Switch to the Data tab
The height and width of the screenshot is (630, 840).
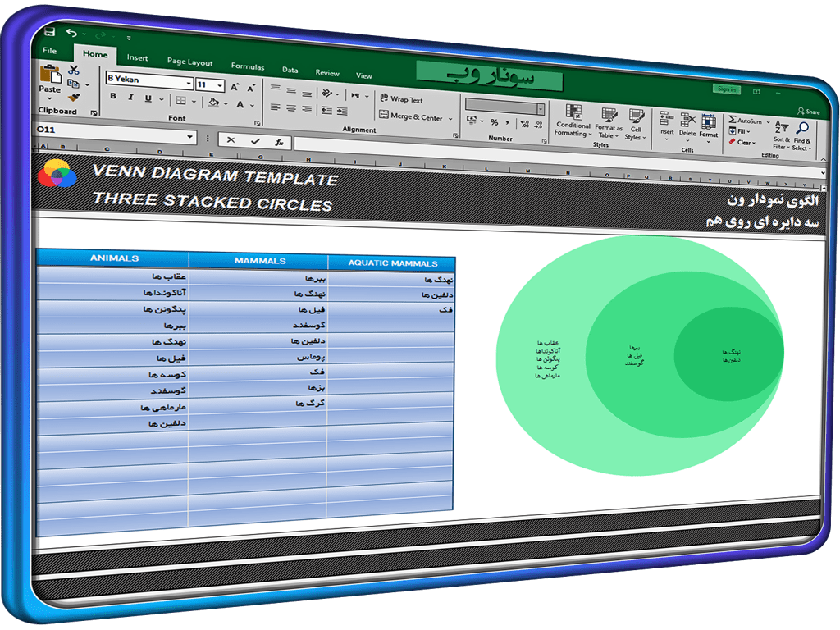click(x=290, y=70)
